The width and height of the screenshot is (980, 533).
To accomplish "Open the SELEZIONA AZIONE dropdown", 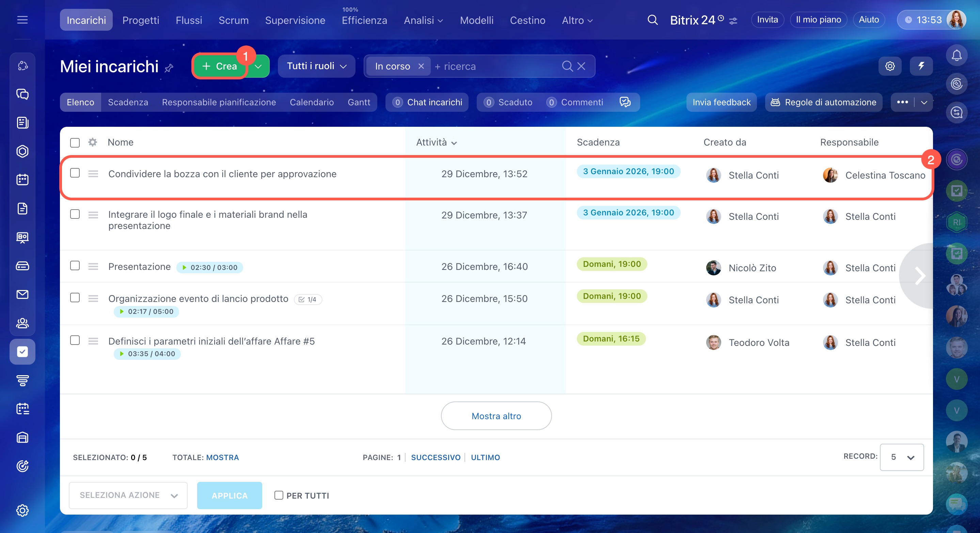I will pos(128,495).
